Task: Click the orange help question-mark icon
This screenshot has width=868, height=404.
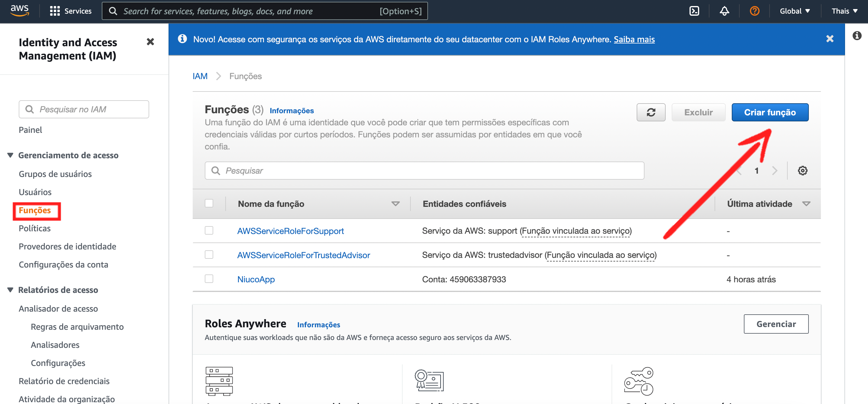Action: 754,11
